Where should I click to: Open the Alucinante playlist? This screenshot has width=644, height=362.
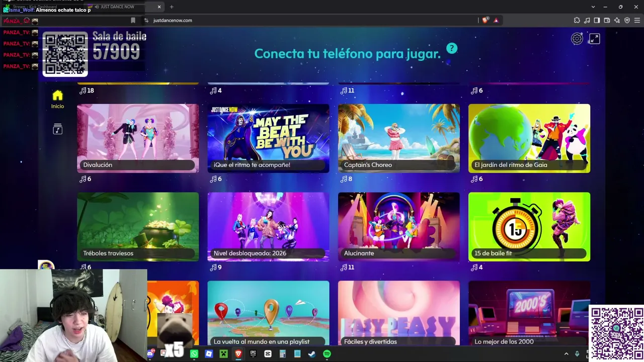point(399,227)
